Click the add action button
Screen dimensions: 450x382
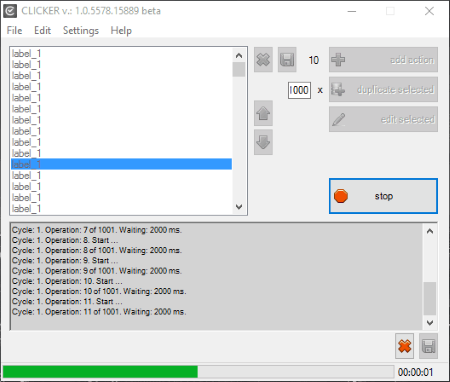(x=383, y=60)
